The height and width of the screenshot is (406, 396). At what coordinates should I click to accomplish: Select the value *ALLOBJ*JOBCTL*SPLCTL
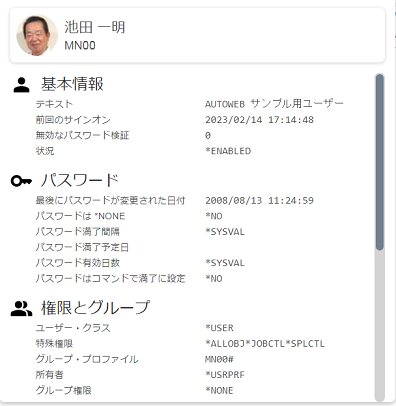265,344
